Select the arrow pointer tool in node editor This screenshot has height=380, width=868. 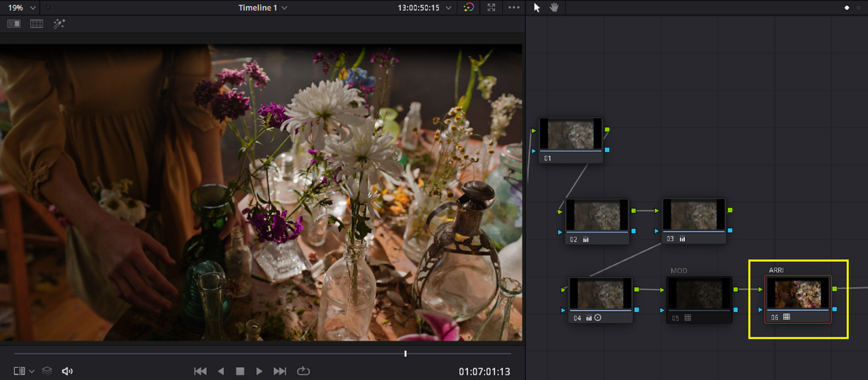pyautogui.click(x=537, y=7)
